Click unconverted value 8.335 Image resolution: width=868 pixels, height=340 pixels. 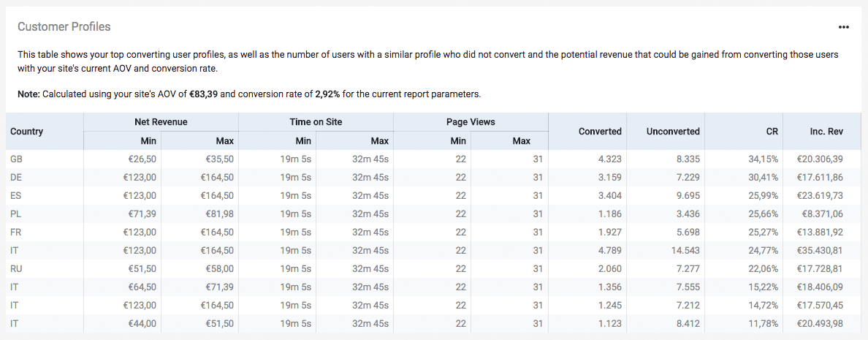tap(689, 159)
